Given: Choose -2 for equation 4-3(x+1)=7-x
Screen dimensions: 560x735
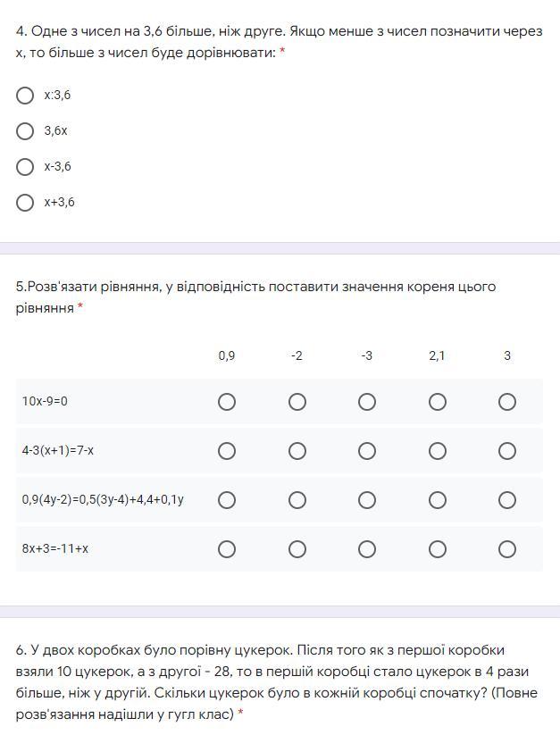Looking at the screenshot, I should click(x=297, y=451).
